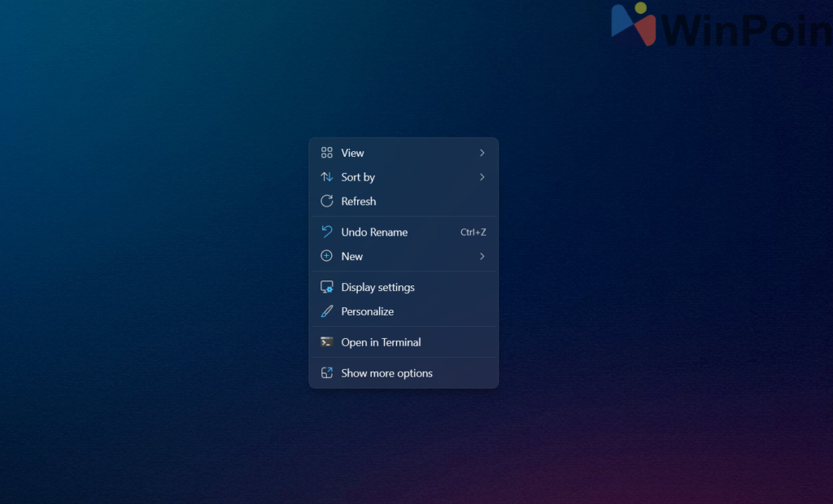Click the Sort by arrows icon
833x504 pixels.
click(327, 177)
